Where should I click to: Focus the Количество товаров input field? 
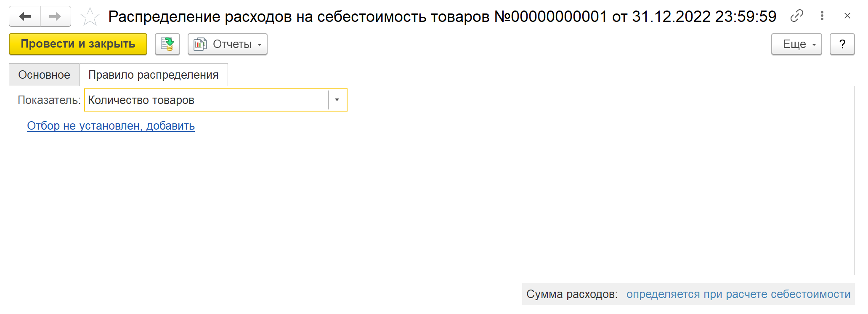[x=207, y=100]
